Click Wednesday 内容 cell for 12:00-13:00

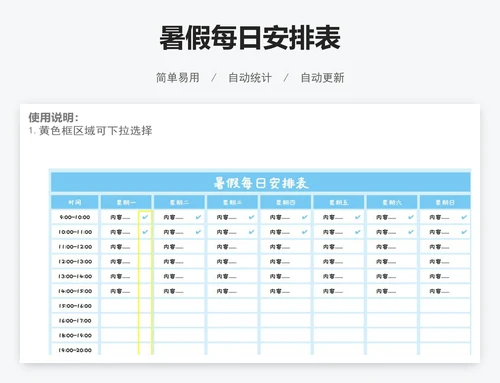point(226,262)
